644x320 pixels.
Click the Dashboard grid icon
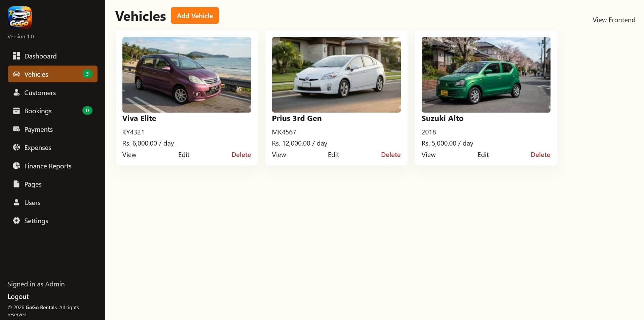pyautogui.click(x=16, y=56)
